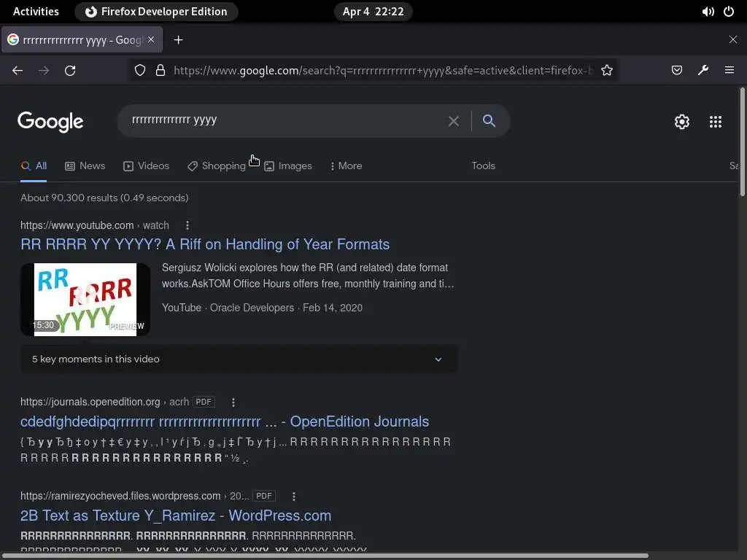This screenshot has width=747, height=560.
Task: Expand 5 key moments in this video
Action: click(239, 359)
